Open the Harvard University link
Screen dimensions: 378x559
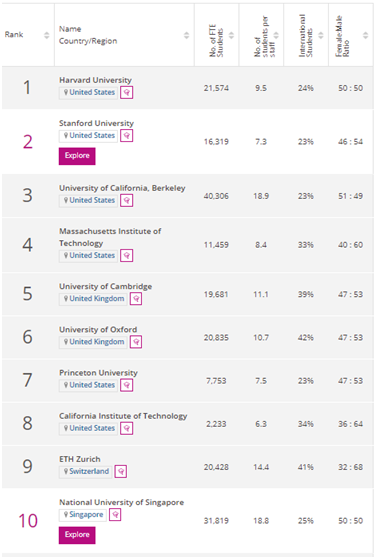[95, 80]
